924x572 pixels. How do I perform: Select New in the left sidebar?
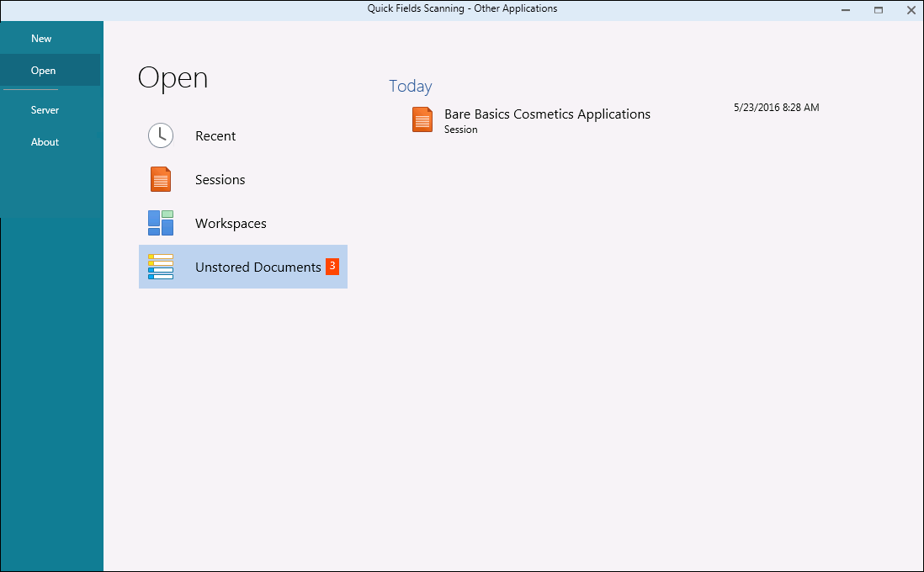[x=41, y=39]
